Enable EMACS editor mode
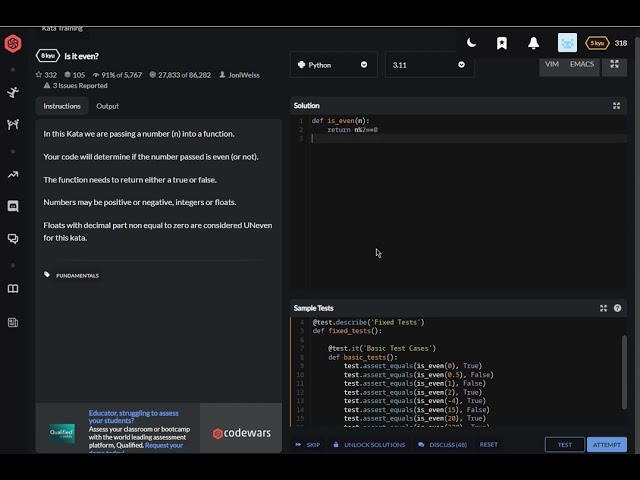The image size is (640, 480). (x=582, y=64)
